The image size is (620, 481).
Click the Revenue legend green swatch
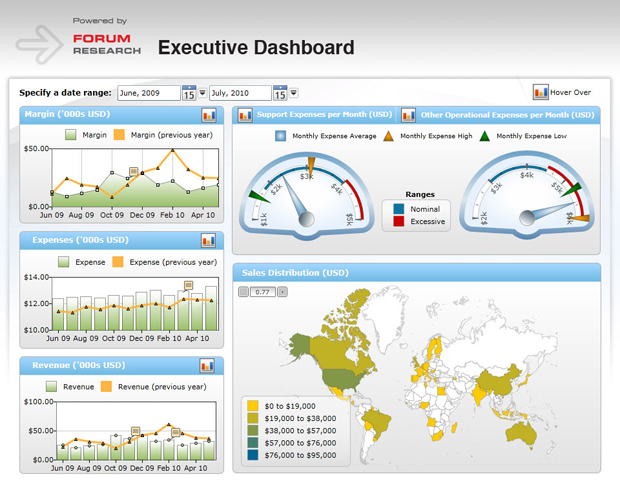(x=51, y=386)
